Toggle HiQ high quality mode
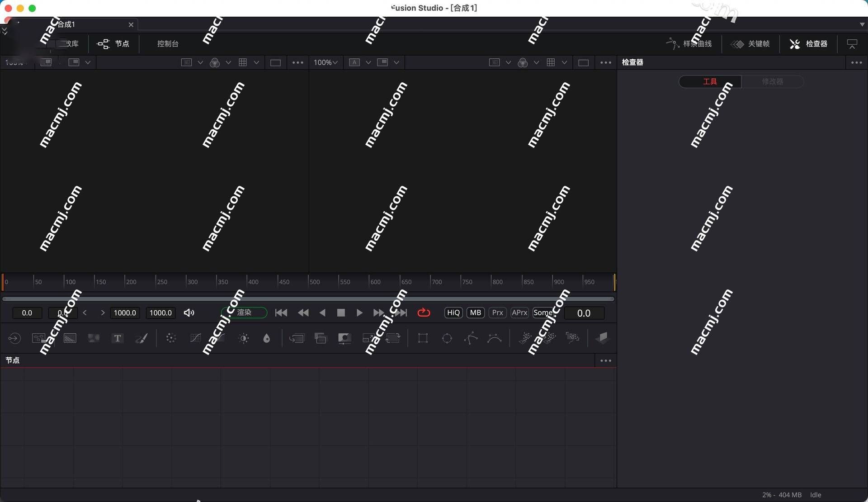 point(453,313)
